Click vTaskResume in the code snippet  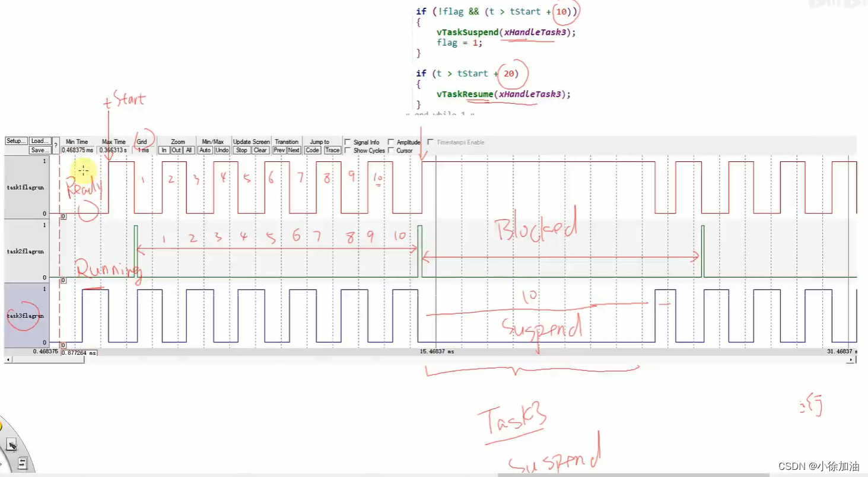pos(465,94)
